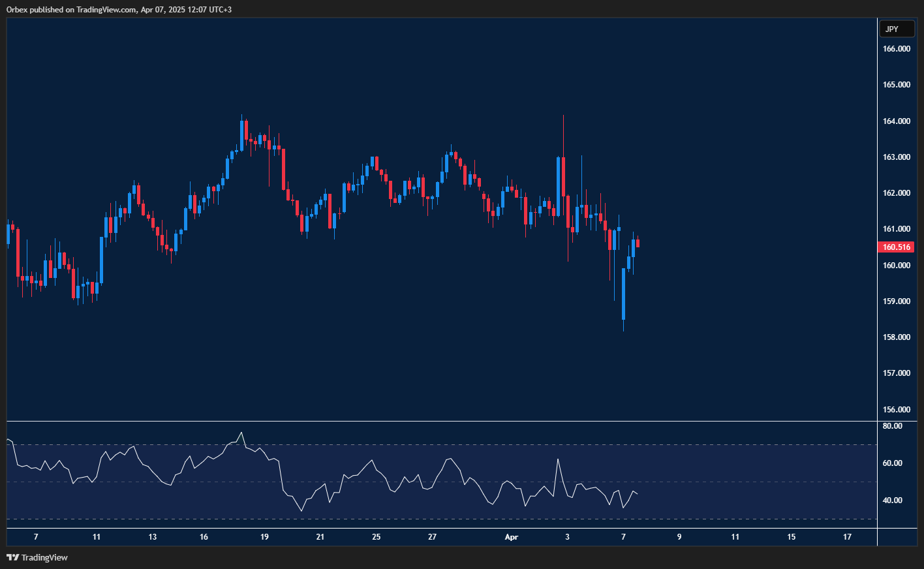Image resolution: width=924 pixels, height=569 pixels.
Task: Open the Apr label on the date axis
Action: [512, 536]
